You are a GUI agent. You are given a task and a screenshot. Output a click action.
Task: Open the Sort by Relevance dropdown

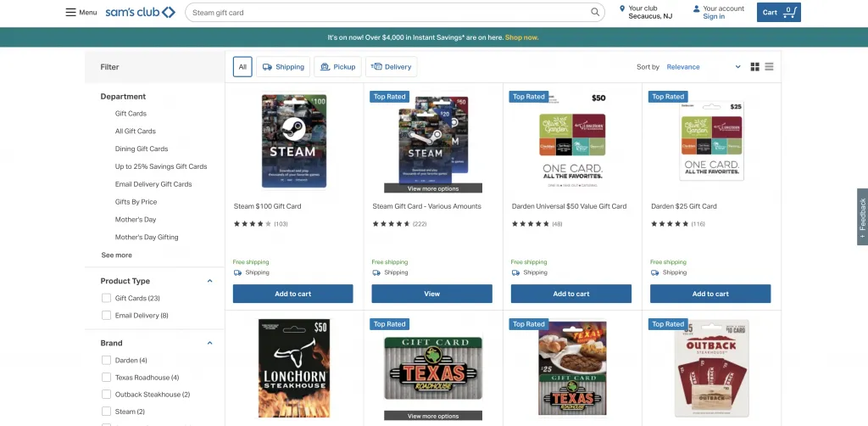(703, 67)
